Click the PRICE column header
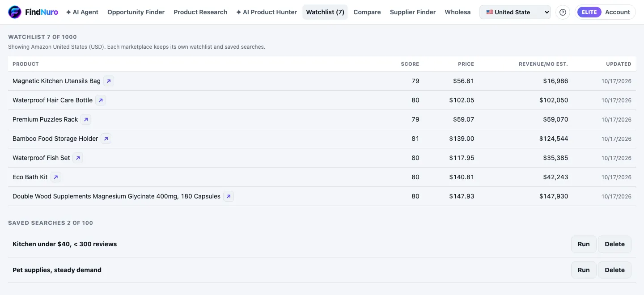The height and width of the screenshot is (295, 644). click(466, 64)
